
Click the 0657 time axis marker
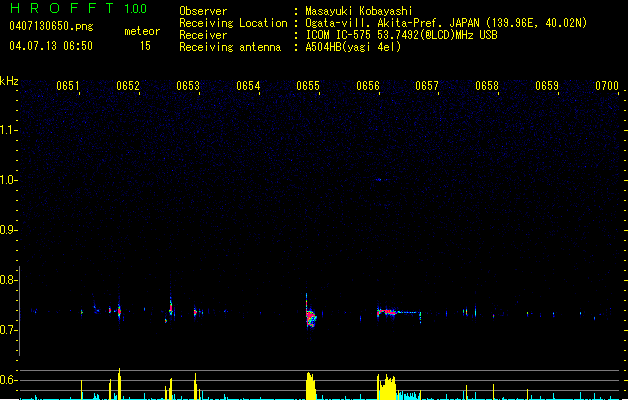427,86
